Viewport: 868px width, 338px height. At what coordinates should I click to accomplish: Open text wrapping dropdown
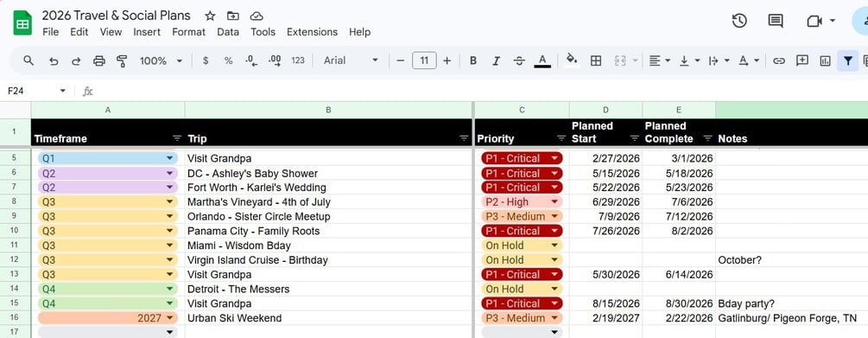(x=719, y=61)
